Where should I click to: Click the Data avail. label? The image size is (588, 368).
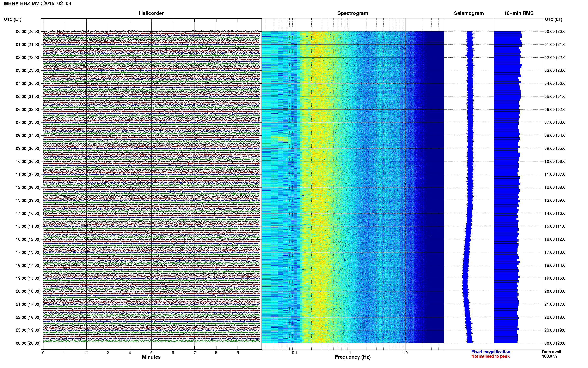[x=552, y=352]
